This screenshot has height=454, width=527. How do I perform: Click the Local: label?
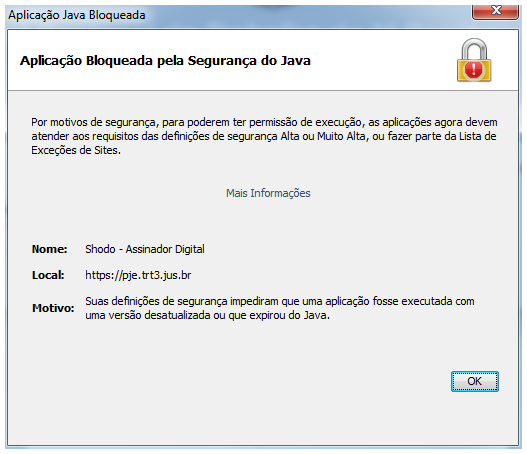48,275
